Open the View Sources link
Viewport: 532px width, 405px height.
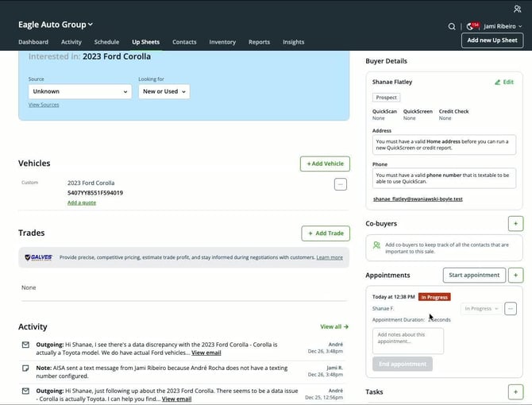point(44,105)
